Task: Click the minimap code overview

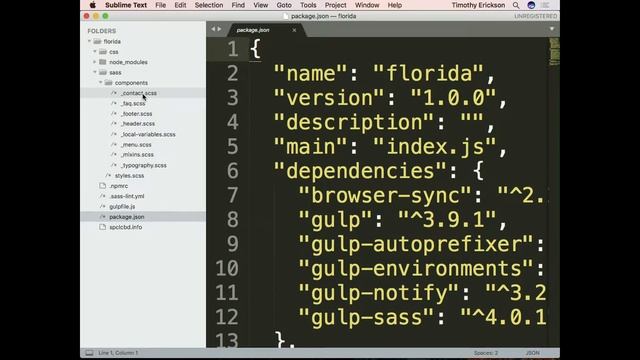Action: coord(554,51)
